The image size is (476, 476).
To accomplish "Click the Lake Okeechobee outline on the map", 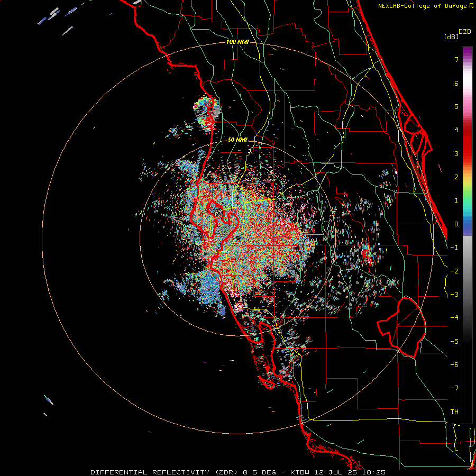I will click(401, 327).
